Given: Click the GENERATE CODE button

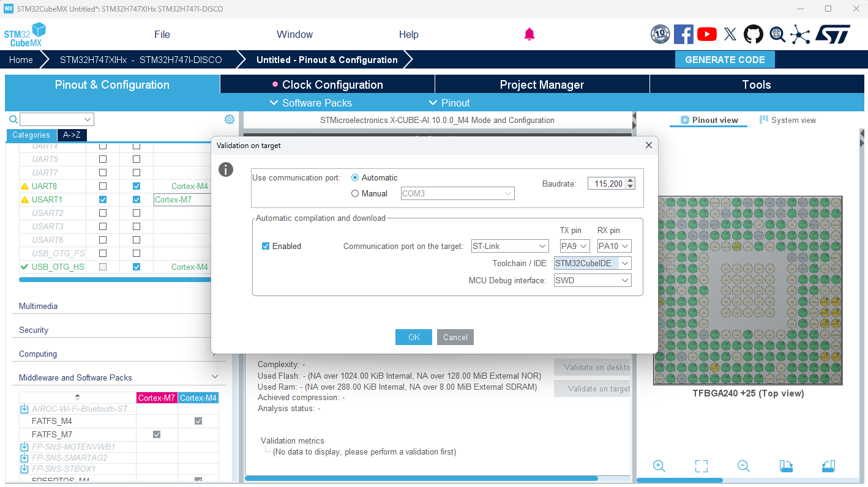Looking at the screenshot, I should tap(725, 59).
